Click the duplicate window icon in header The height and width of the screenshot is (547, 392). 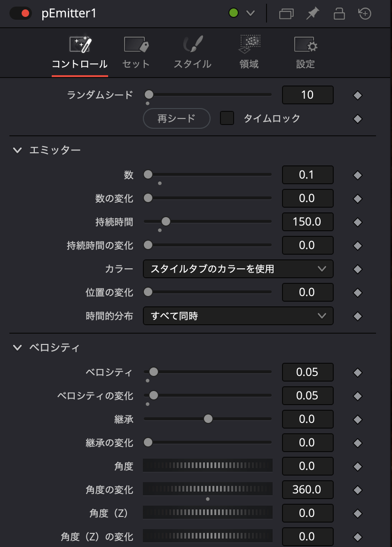click(286, 13)
